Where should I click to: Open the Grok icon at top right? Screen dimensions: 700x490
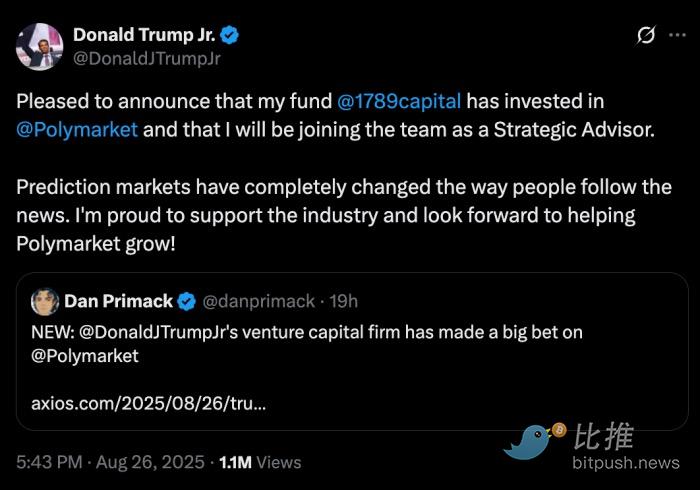tap(646, 36)
